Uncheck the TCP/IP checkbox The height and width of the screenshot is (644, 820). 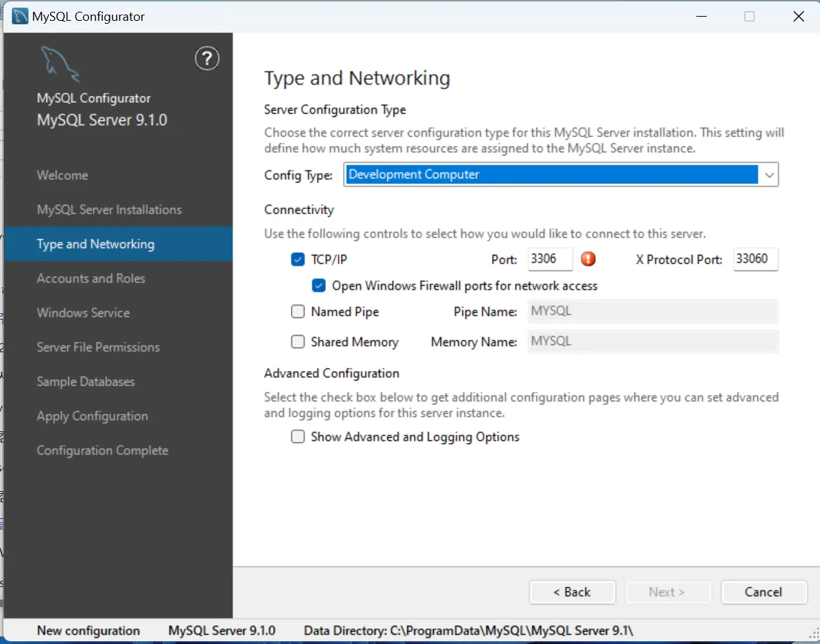coord(297,259)
